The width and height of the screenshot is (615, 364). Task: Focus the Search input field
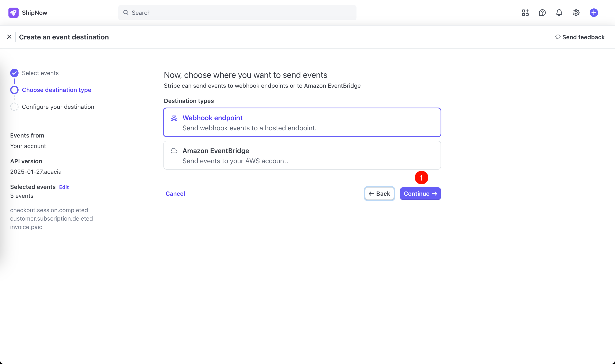(237, 13)
